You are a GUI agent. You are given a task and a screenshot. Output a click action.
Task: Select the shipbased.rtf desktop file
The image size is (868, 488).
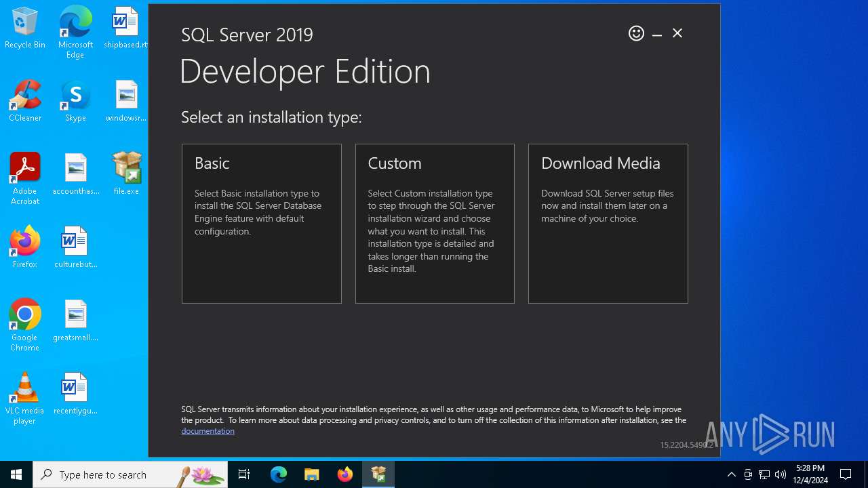(125, 28)
